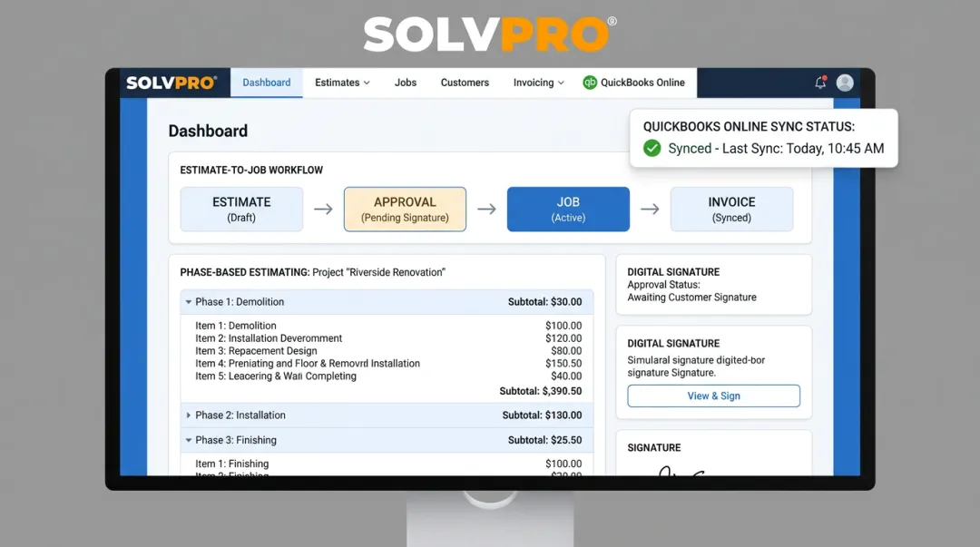Click Phase 2 Subtotal: $130.00
The height and width of the screenshot is (547, 980).
pos(542,415)
